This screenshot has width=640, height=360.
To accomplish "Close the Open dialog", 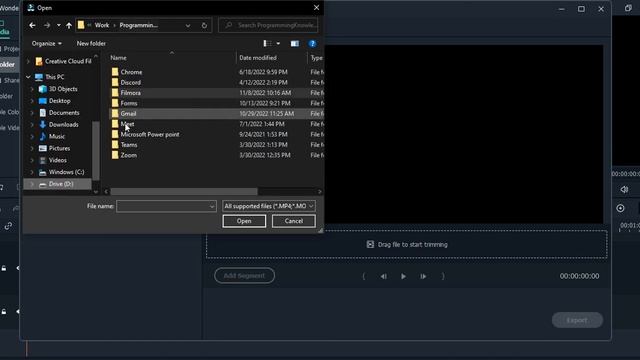I will coord(316,8).
